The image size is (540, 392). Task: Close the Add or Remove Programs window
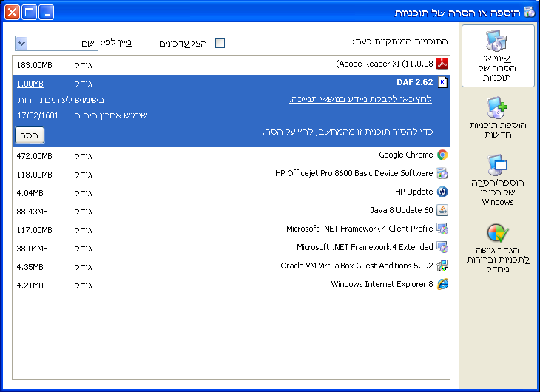[12, 13]
